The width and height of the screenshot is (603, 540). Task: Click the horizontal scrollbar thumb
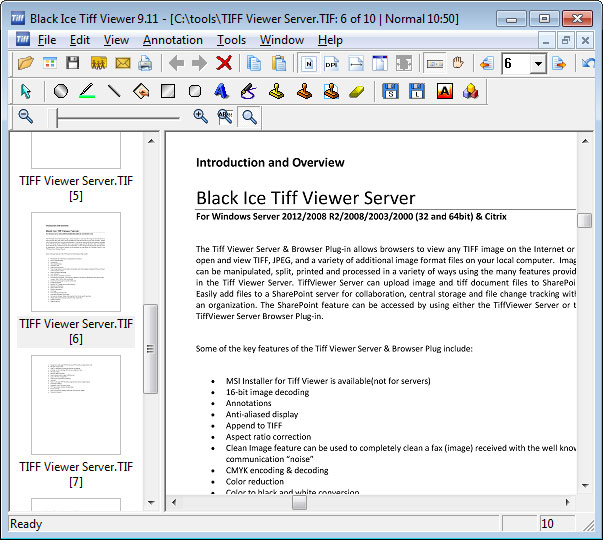pyautogui.click(x=299, y=502)
